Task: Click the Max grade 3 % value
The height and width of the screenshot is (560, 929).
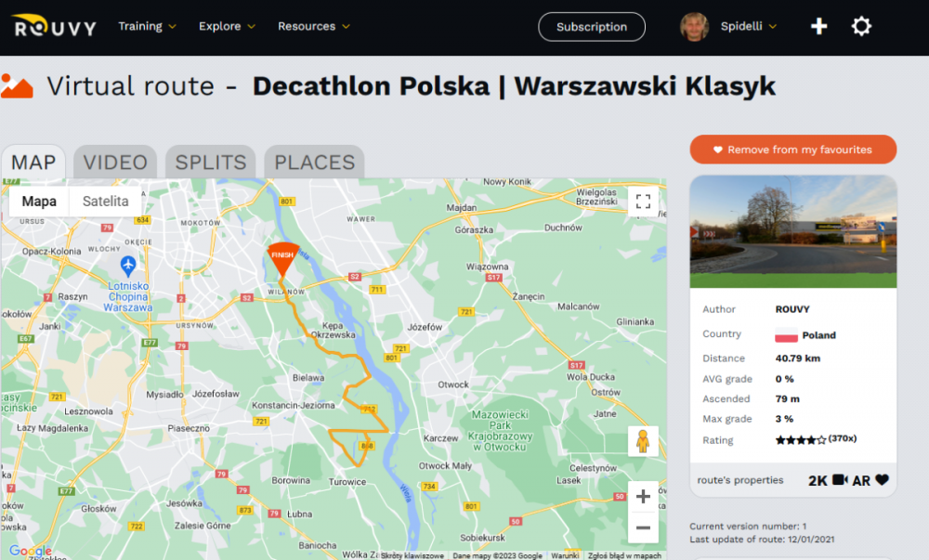Action: [x=784, y=419]
